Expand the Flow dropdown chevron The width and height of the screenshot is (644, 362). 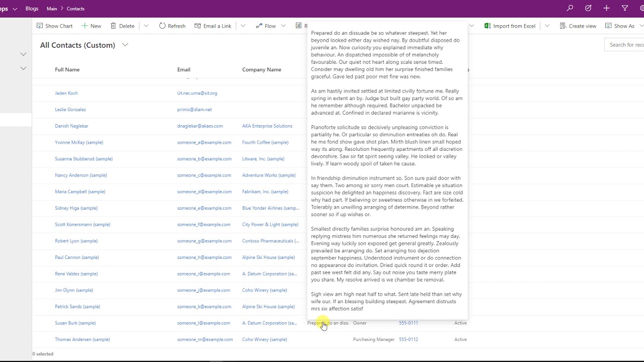(283, 26)
